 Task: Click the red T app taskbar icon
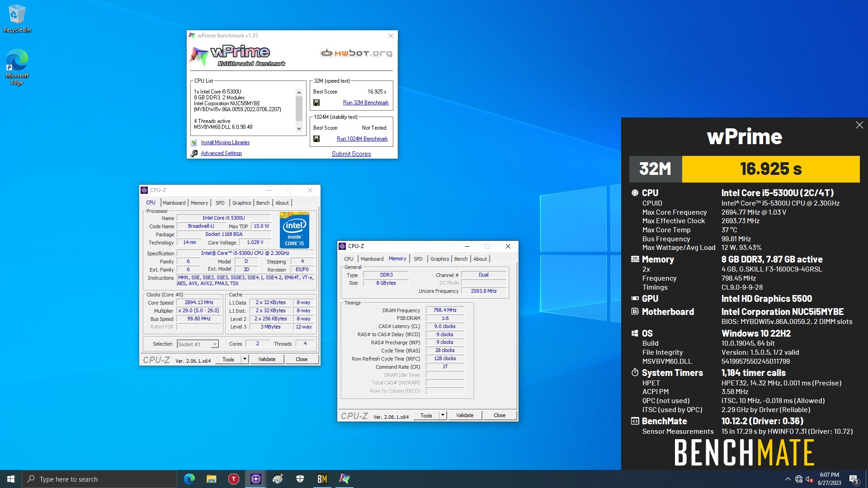[x=234, y=479]
